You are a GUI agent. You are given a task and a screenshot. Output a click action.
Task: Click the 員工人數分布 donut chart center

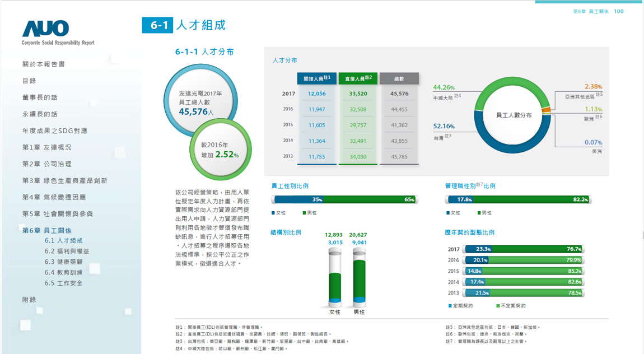(514, 115)
